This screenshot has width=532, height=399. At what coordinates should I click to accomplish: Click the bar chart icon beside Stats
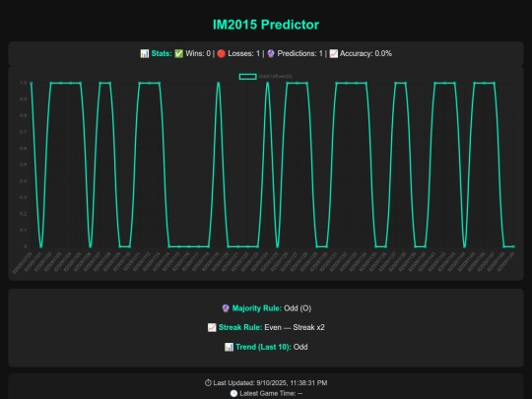145,53
